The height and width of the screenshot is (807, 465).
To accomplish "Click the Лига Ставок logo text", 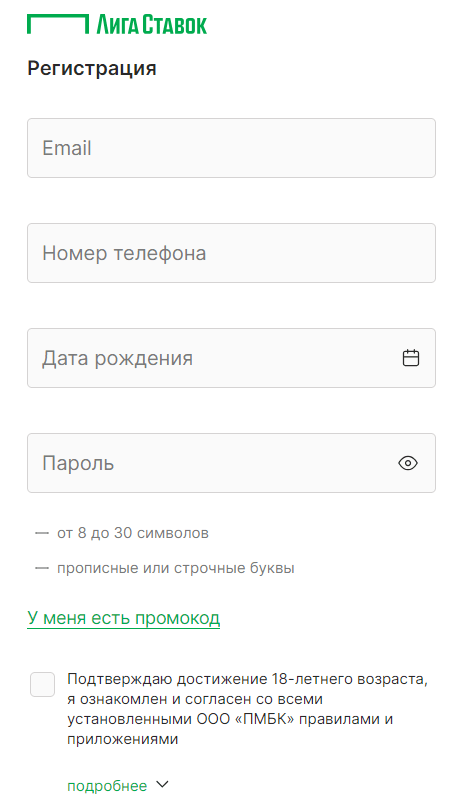I will [x=152, y=25].
